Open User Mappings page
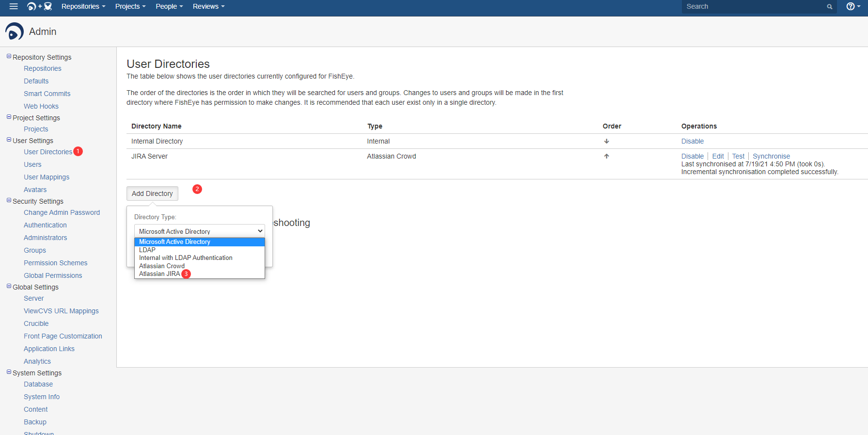Image resolution: width=868 pixels, height=435 pixels. pos(47,177)
